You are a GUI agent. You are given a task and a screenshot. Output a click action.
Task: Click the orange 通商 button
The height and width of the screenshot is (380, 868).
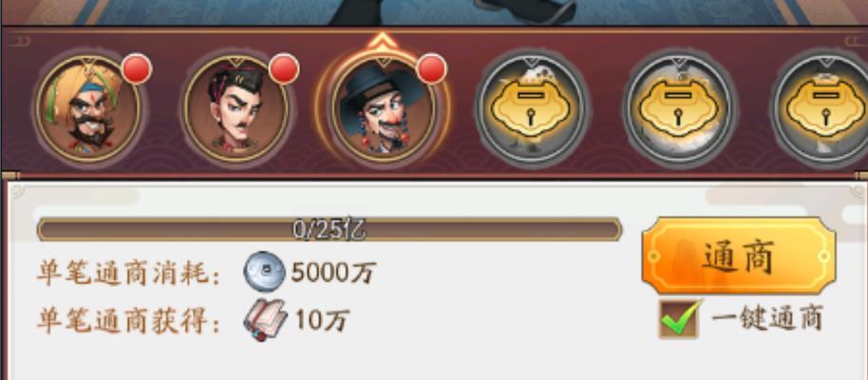coord(739,256)
